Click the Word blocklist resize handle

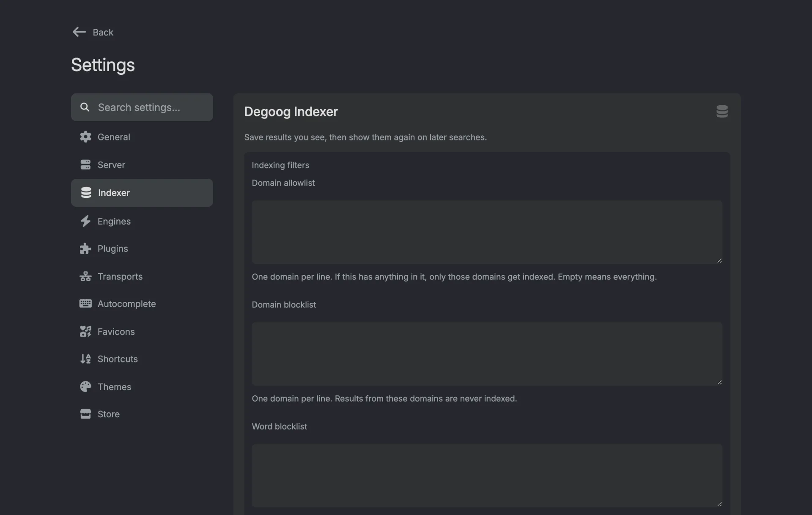click(719, 504)
